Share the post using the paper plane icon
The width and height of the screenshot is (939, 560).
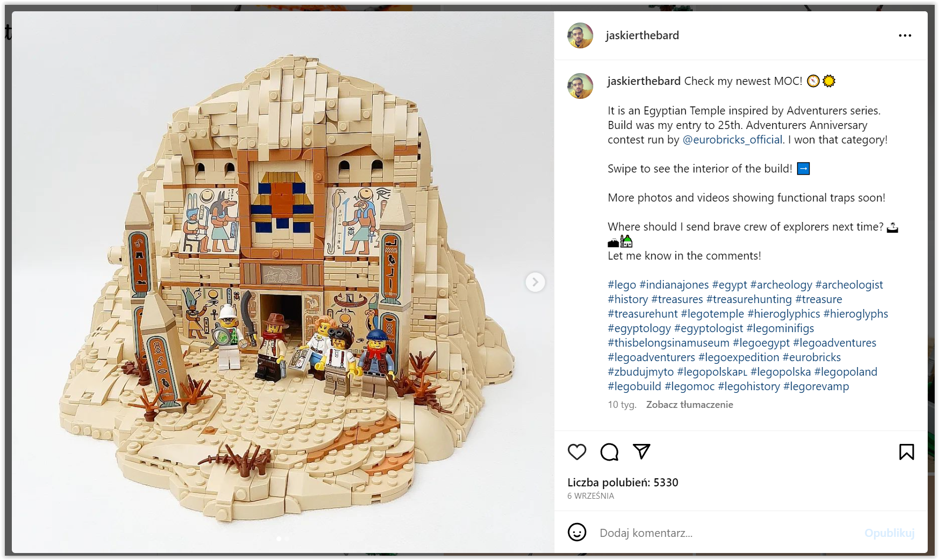click(x=642, y=451)
